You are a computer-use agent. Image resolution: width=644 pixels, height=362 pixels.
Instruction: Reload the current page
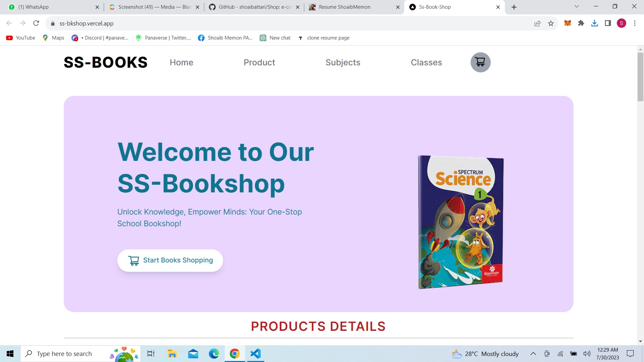(36, 23)
